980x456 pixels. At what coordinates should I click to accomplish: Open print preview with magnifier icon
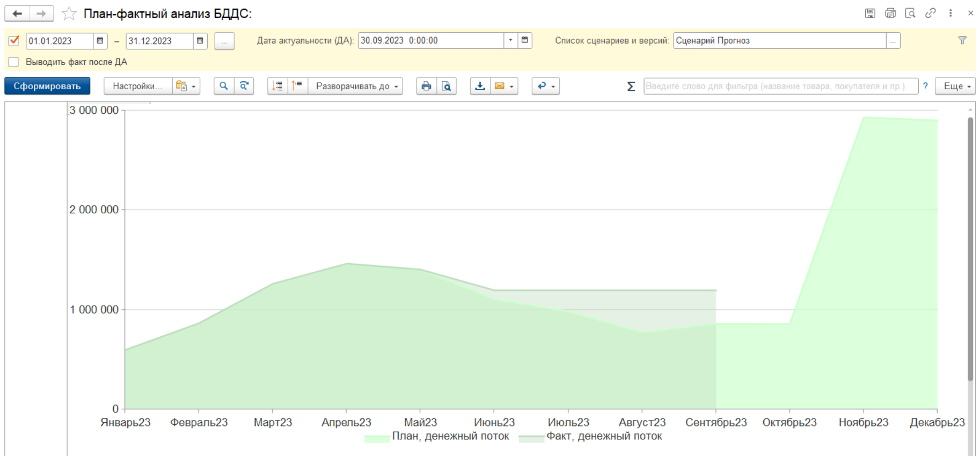(x=446, y=86)
